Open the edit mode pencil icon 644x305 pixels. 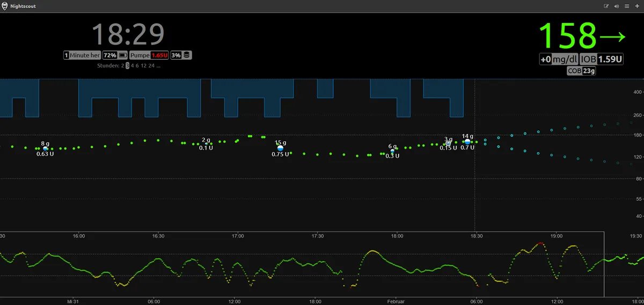[606, 6]
